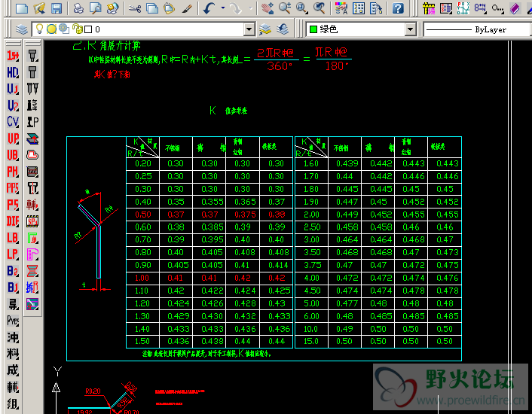Viewport: 532px width, 414px height.
Task: Click the red 'DIF' tool button
Action: [x=13, y=221]
